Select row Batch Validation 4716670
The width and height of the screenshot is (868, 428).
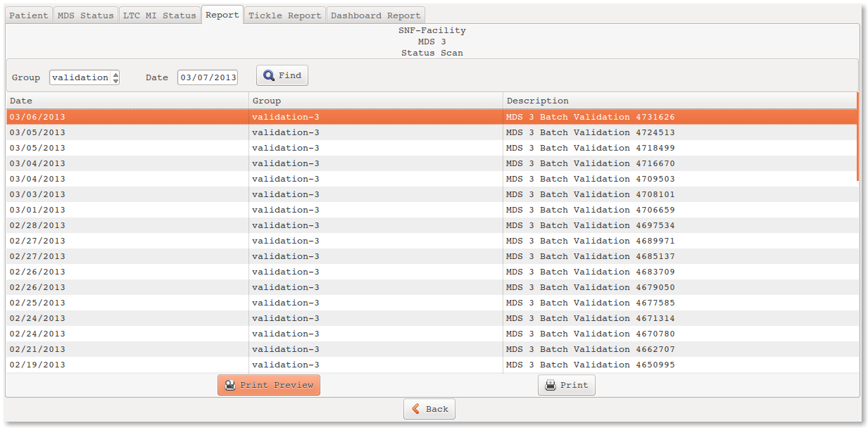pyautogui.click(x=432, y=163)
